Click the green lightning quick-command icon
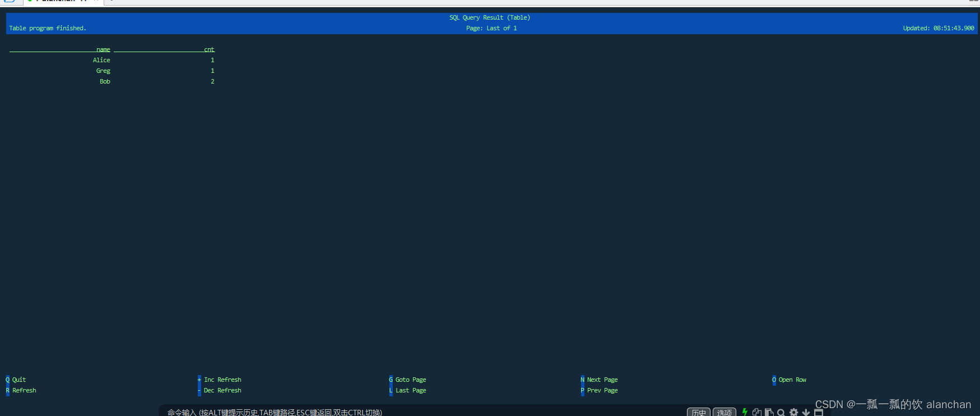 pos(745,412)
